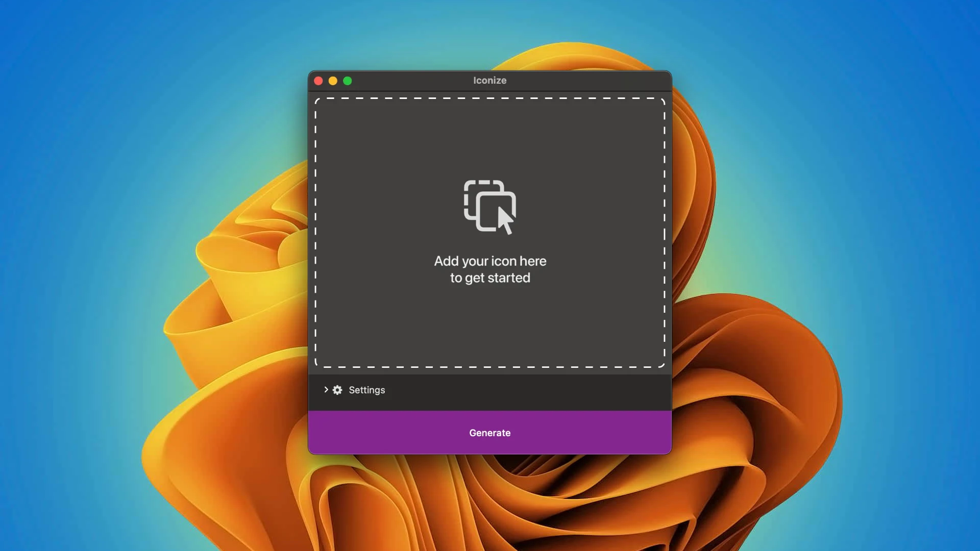Click the Settings gear icon

[337, 390]
